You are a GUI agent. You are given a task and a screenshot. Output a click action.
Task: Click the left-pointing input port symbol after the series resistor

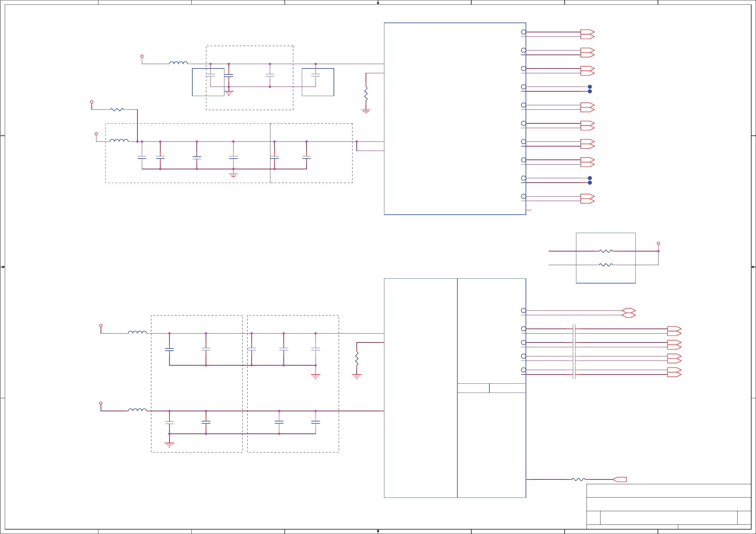pyautogui.click(x=620, y=479)
